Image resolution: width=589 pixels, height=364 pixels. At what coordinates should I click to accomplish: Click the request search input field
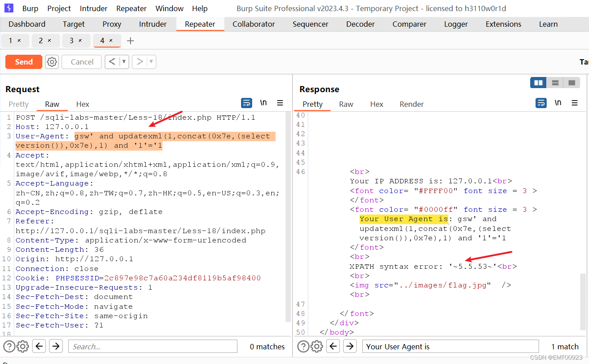click(152, 346)
